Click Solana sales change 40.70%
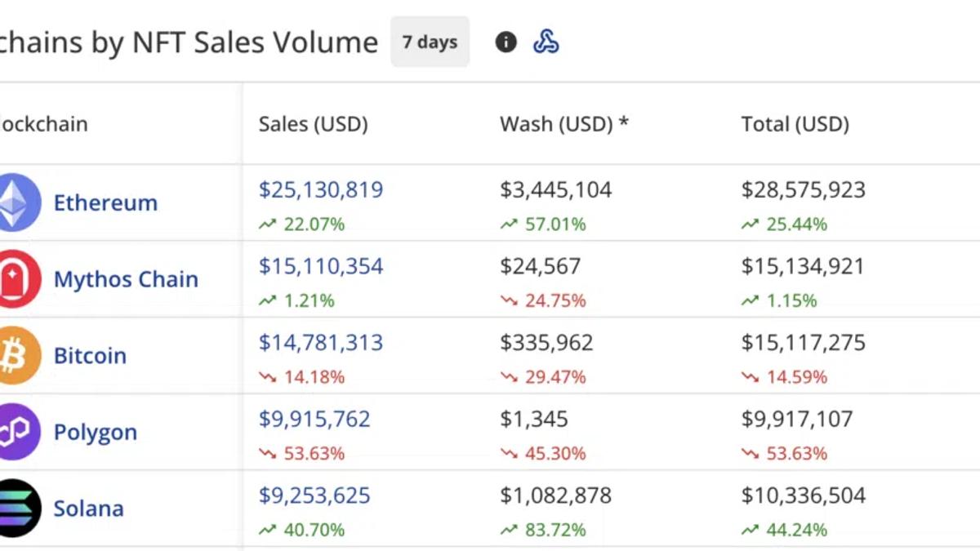 coord(302,530)
